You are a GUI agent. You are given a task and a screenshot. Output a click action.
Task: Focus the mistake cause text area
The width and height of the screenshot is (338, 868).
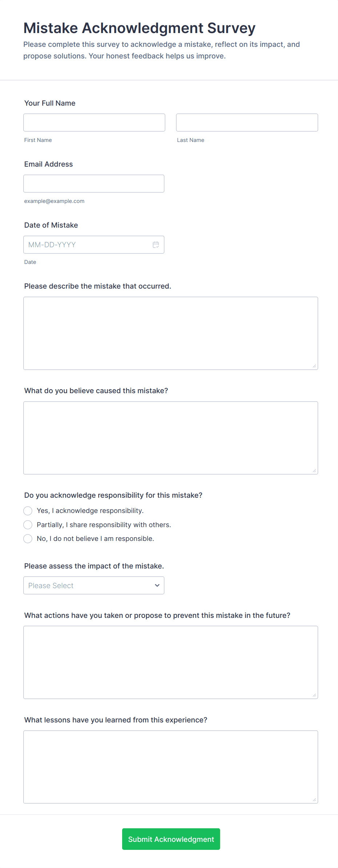click(170, 437)
